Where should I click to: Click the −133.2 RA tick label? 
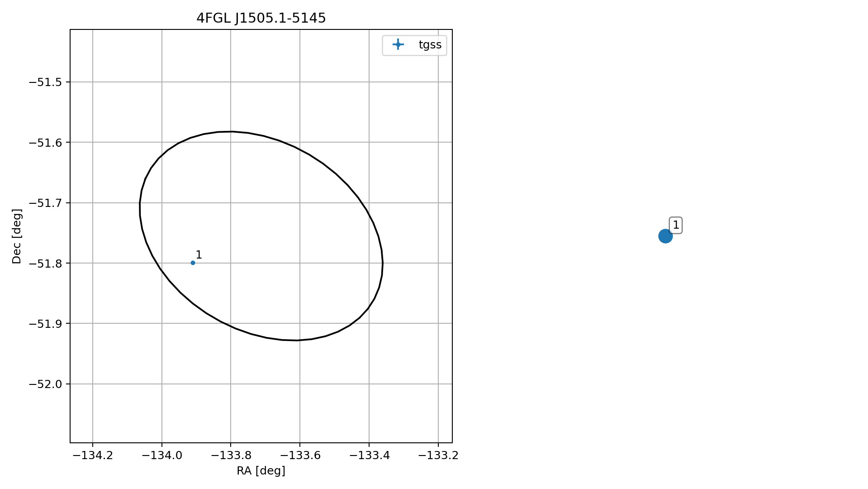click(x=438, y=455)
